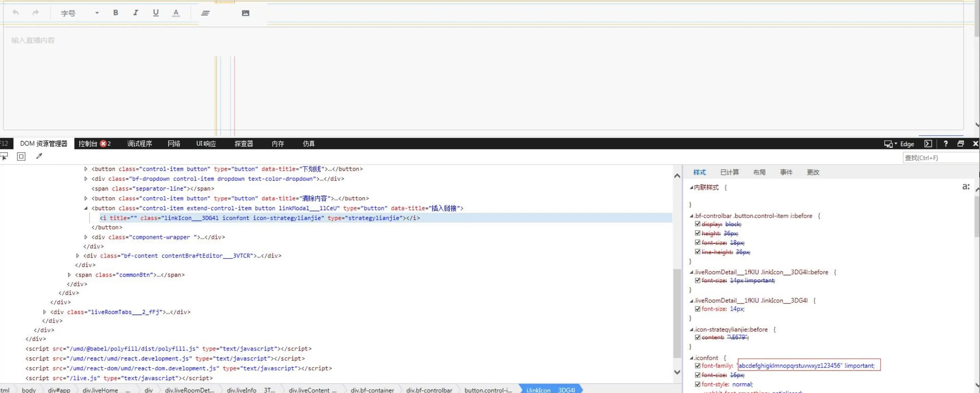980x393 pixels.
Task: Toggle italic formatting in editor toolbar
Action: pyautogui.click(x=136, y=13)
